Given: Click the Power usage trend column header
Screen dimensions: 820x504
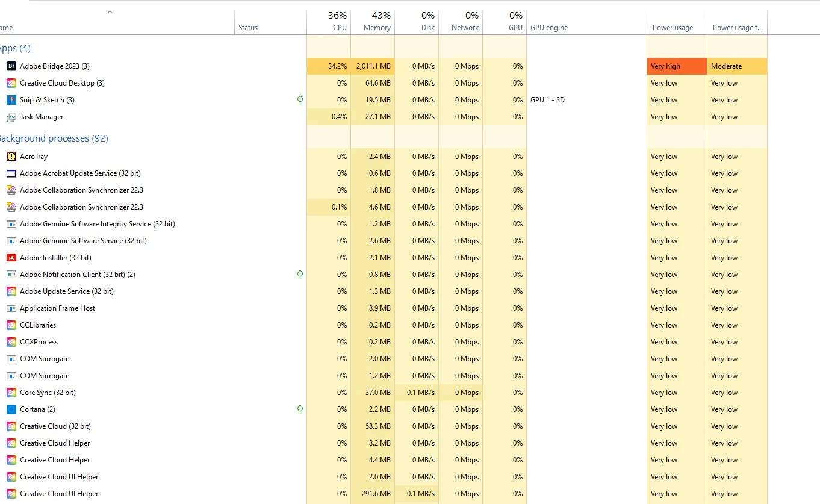Looking at the screenshot, I should (738, 21).
